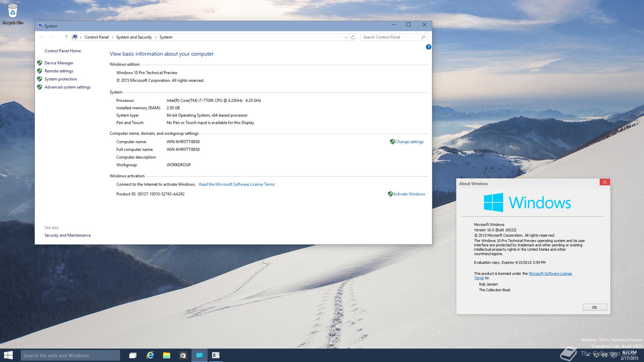
Task: Expand chevron after Control Panel breadcrumb
Action: 112,37
